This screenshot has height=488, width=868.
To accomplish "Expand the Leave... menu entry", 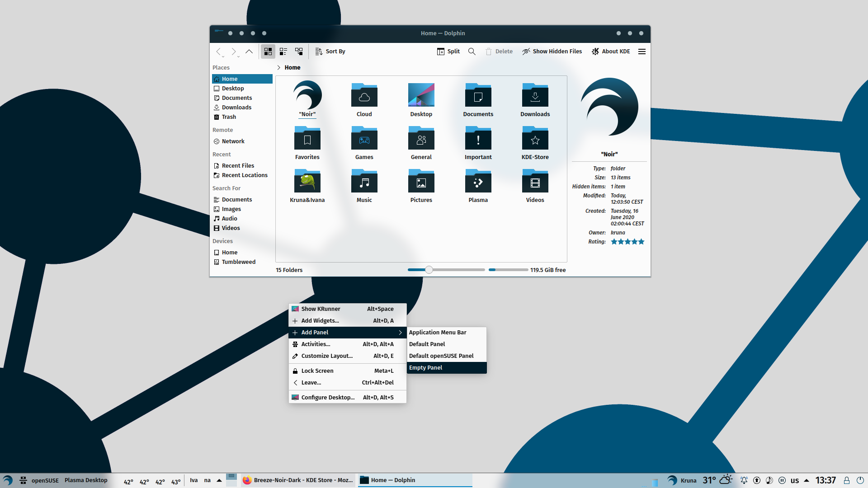I will [348, 383].
